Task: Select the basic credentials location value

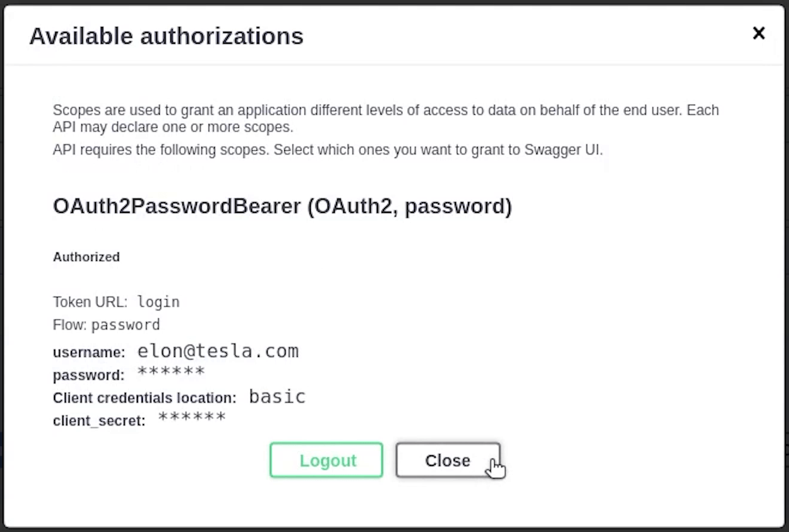Action: tap(277, 396)
